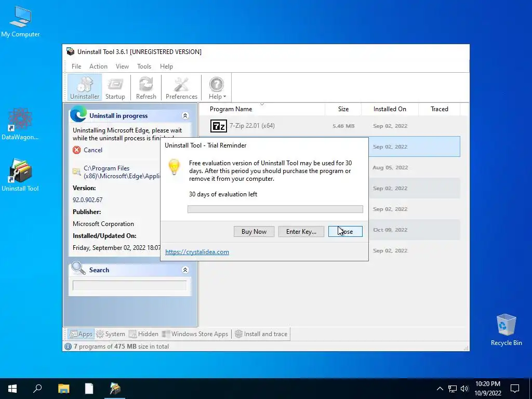Viewport: 532px width, 399px height.
Task: Click the Buy Now button
Action: tap(254, 231)
